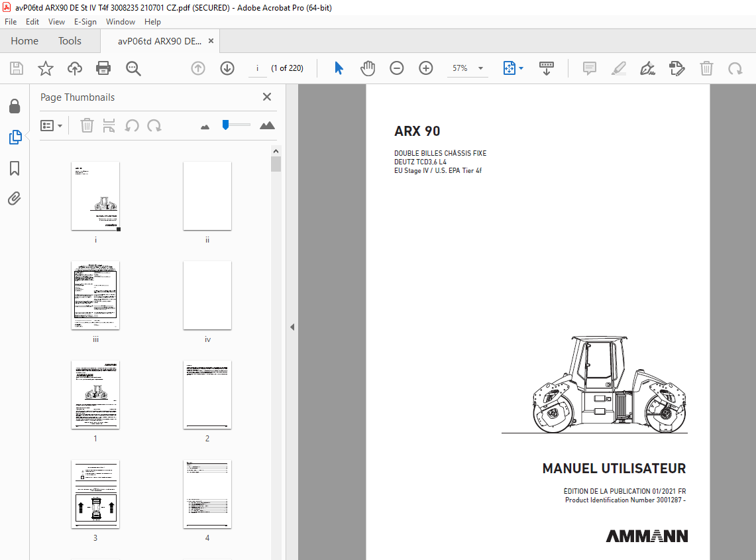Select page ii thumbnail
Viewport: 756px width, 560px height.
pos(207,196)
